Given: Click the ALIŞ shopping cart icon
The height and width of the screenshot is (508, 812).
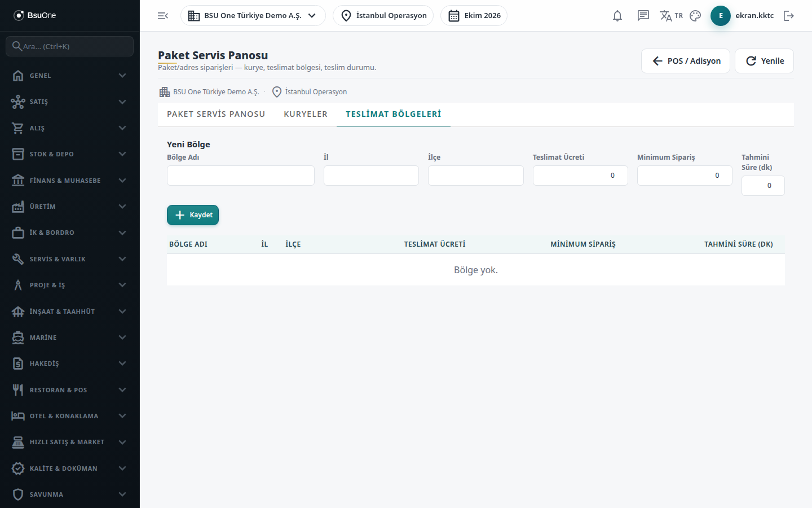Looking at the screenshot, I should click(18, 128).
